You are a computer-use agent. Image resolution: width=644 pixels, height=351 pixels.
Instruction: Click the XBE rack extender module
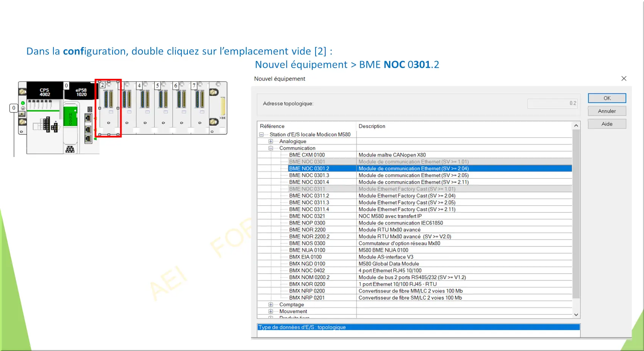pos(218,108)
